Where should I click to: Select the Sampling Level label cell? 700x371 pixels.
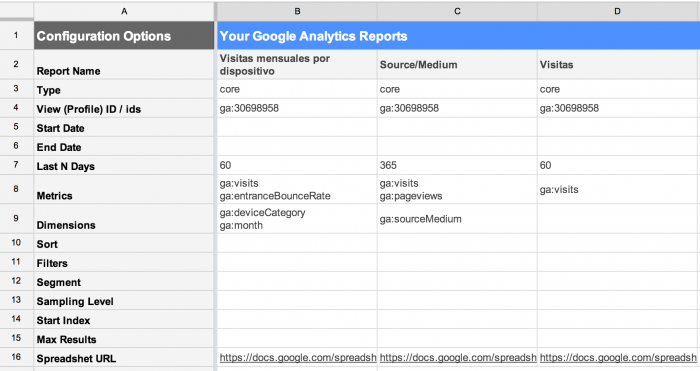124,300
